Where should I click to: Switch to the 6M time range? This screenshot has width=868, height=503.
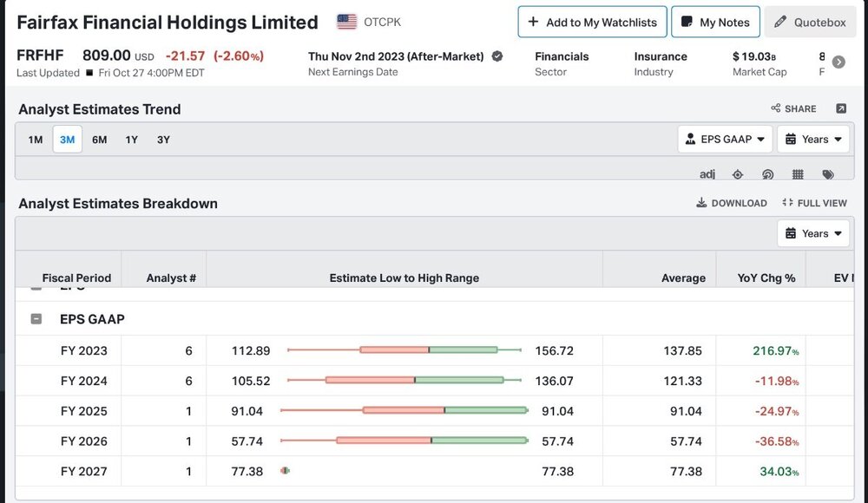(100, 140)
